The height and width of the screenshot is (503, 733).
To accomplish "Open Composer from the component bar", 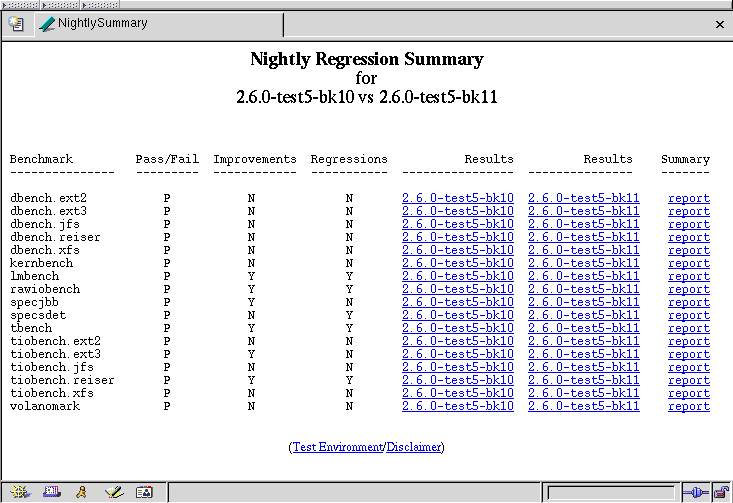I will tap(113, 492).
